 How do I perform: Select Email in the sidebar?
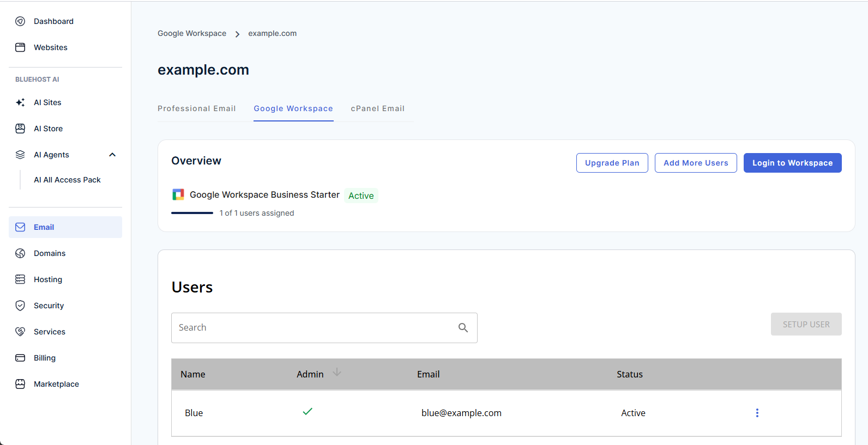coord(65,227)
